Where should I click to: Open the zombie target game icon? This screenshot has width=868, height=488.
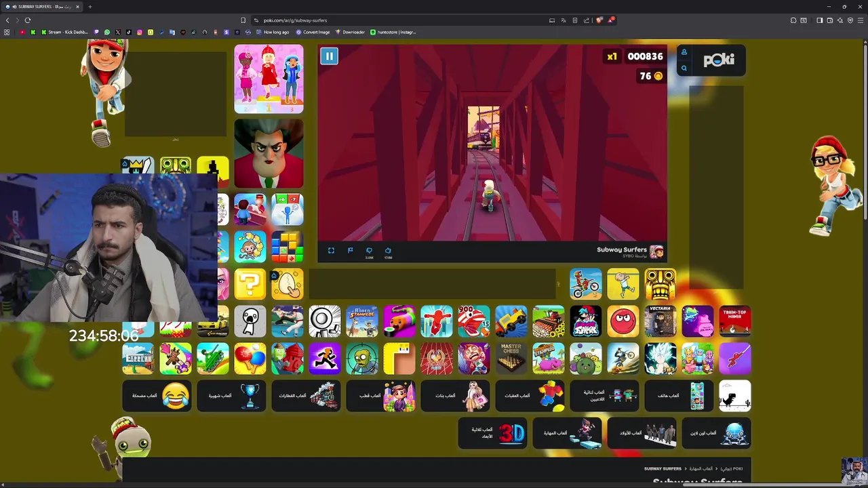click(x=361, y=359)
